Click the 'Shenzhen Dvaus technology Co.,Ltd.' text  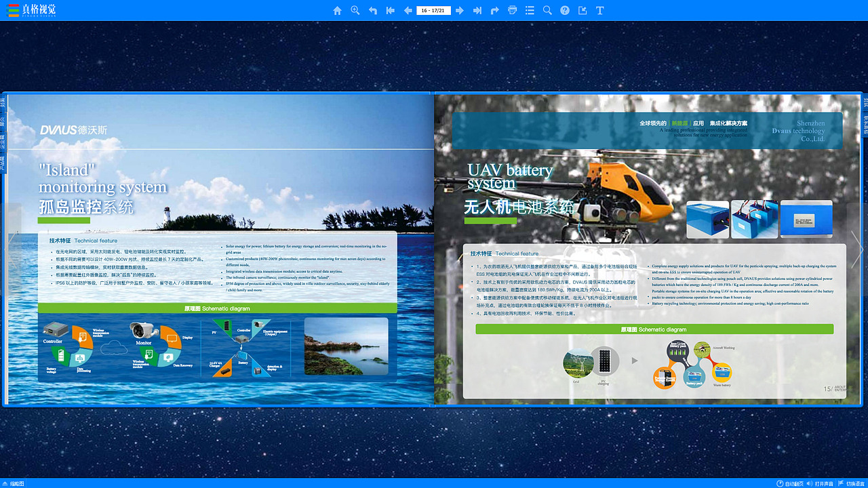pos(798,131)
